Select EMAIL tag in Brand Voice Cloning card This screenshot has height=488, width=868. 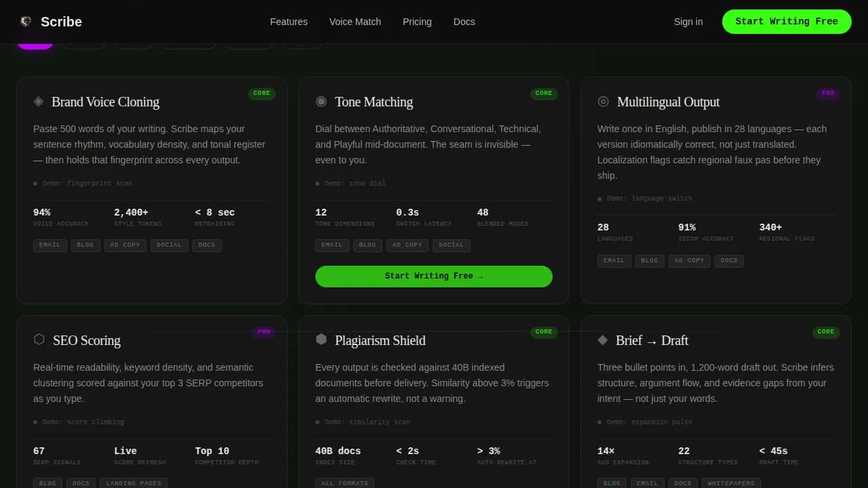(x=50, y=245)
